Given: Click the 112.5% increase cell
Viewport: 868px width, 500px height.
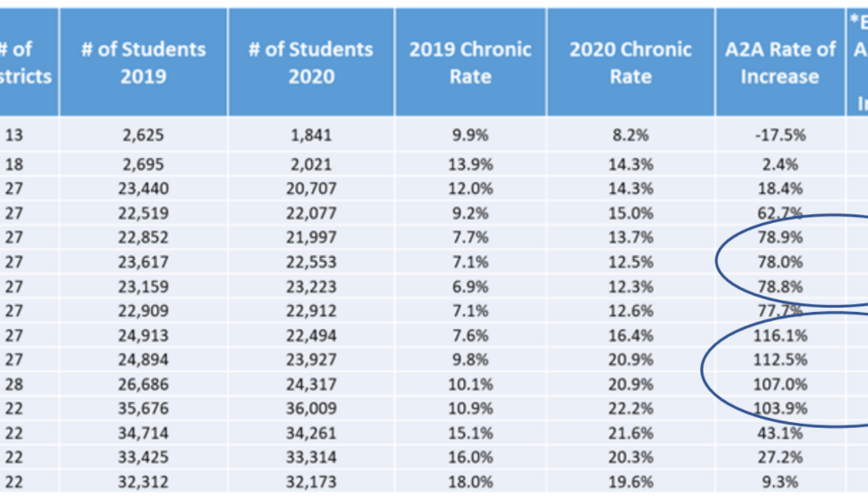Looking at the screenshot, I should 780,360.
